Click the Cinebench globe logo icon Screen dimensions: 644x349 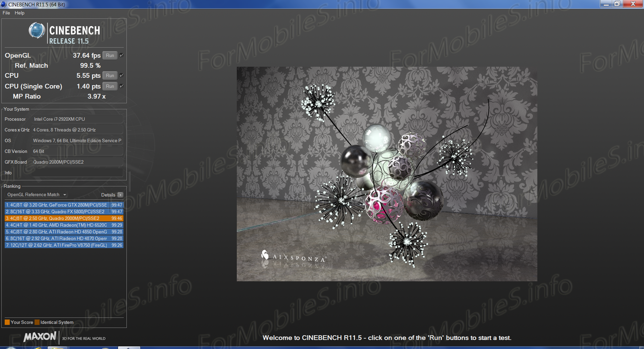(x=37, y=31)
